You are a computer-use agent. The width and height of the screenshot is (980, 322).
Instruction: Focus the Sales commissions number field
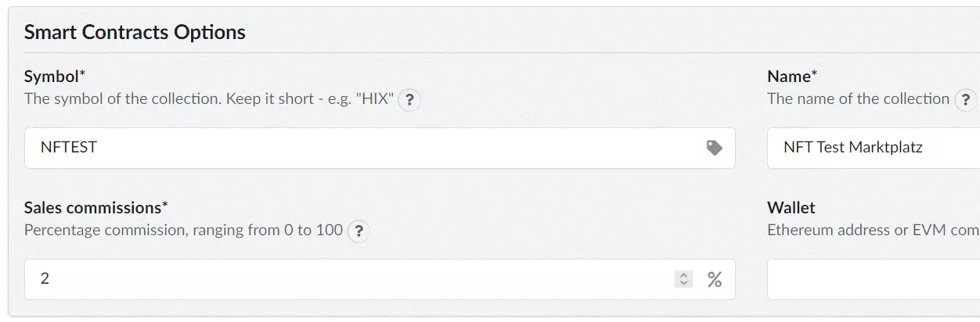coord(380,279)
